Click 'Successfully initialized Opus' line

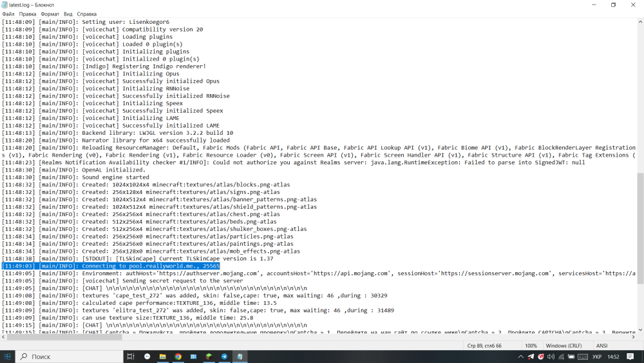(111, 81)
